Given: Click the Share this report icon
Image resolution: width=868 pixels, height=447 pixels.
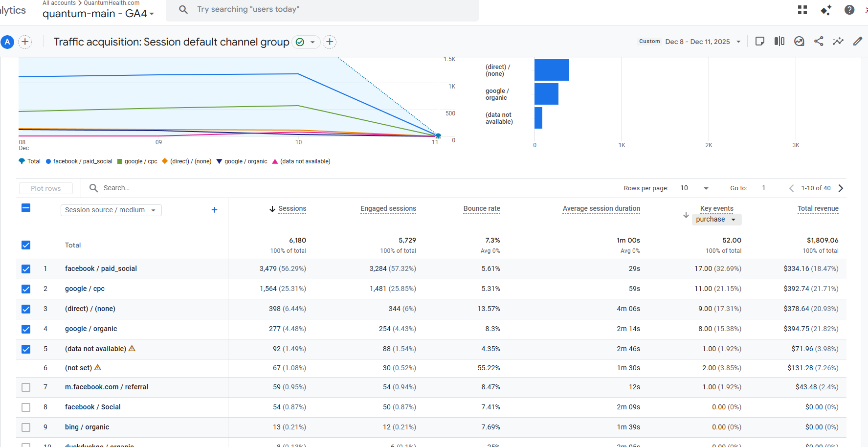Looking at the screenshot, I should [x=819, y=42].
